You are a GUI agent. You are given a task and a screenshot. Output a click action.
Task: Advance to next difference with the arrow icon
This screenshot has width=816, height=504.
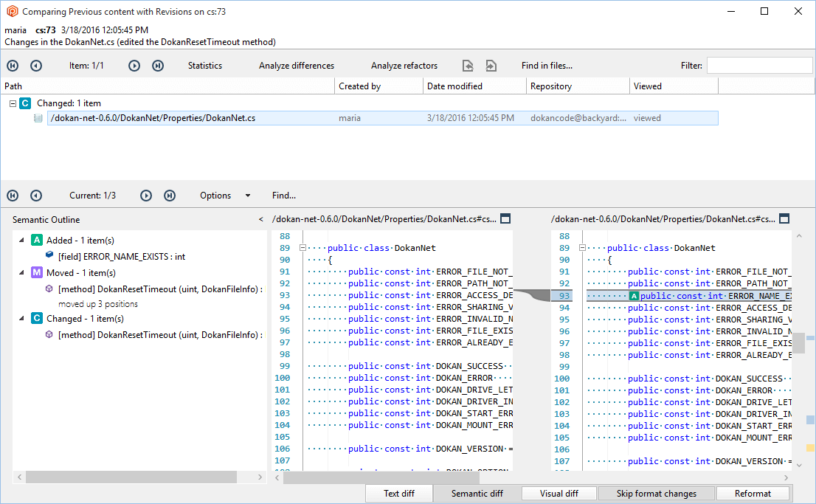(145, 196)
